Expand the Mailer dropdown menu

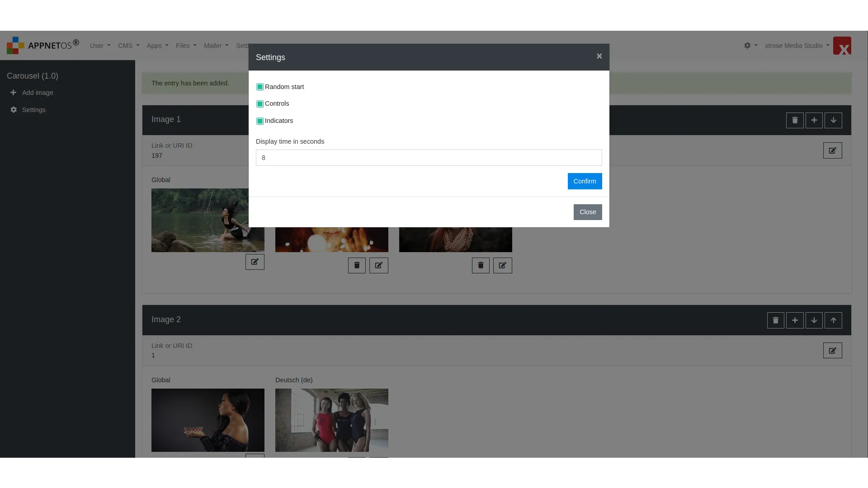(216, 45)
